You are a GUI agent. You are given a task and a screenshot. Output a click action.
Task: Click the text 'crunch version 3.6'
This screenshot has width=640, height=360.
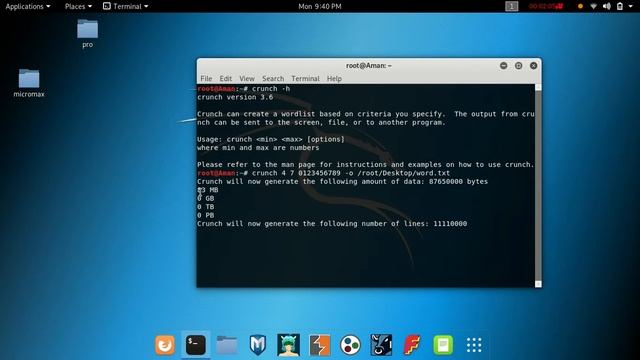[x=235, y=97]
